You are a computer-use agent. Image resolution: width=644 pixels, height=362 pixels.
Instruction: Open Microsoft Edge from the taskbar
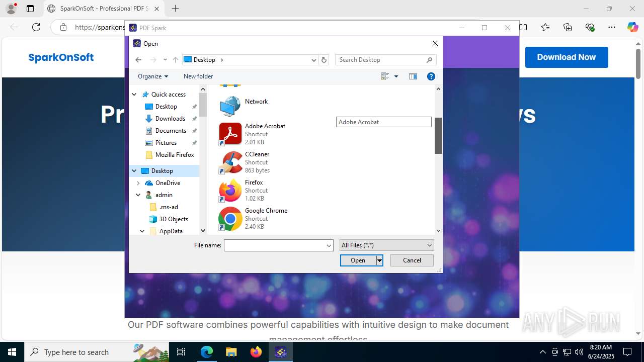(207, 352)
